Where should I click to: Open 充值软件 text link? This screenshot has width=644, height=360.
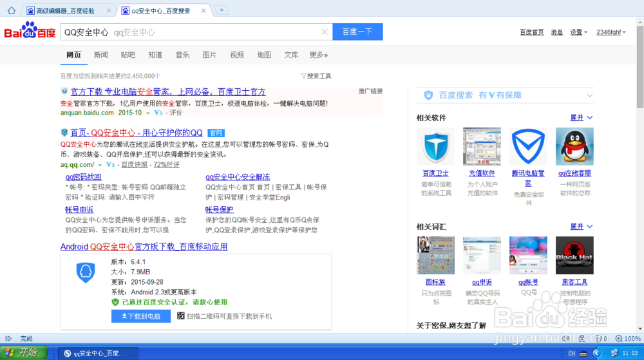point(482,173)
